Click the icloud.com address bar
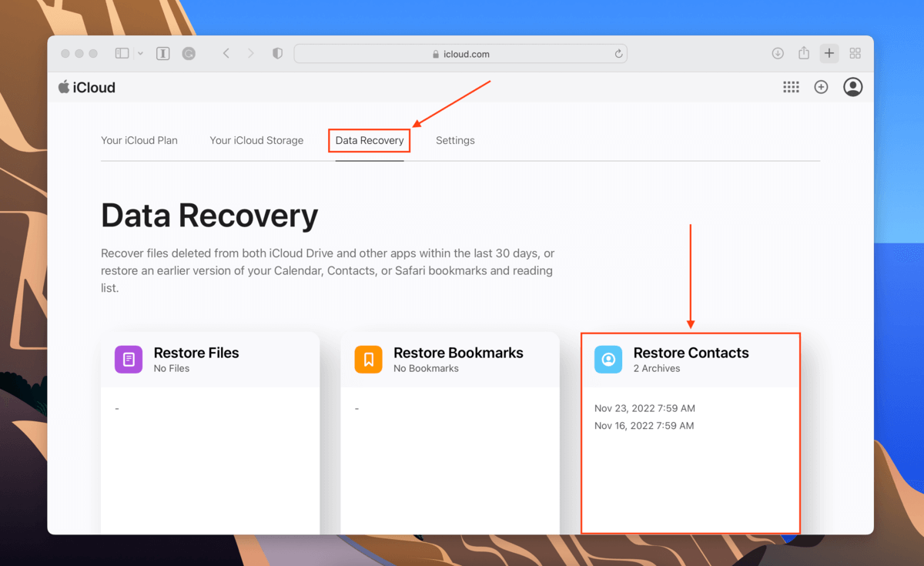This screenshot has height=566, width=924. [x=460, y=53]
